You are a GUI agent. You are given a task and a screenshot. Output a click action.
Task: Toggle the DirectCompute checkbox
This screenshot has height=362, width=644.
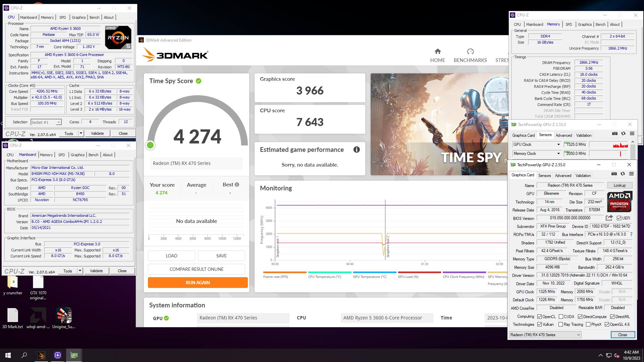coord(580,317)
